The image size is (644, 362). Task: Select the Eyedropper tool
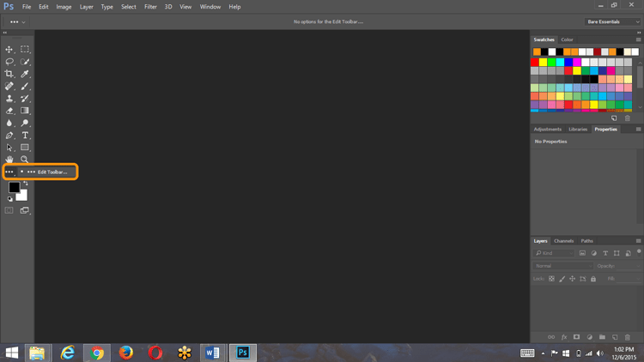[25, 74]
